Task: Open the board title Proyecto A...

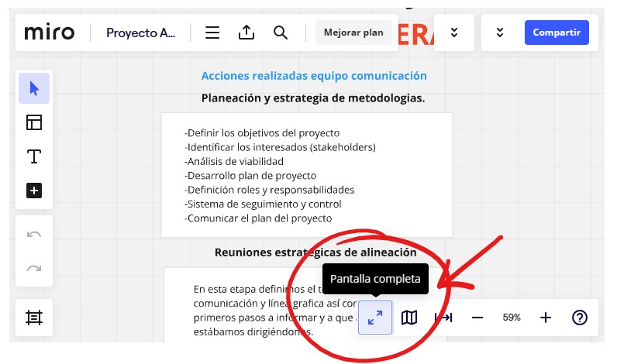Action: tap(140, 33)
